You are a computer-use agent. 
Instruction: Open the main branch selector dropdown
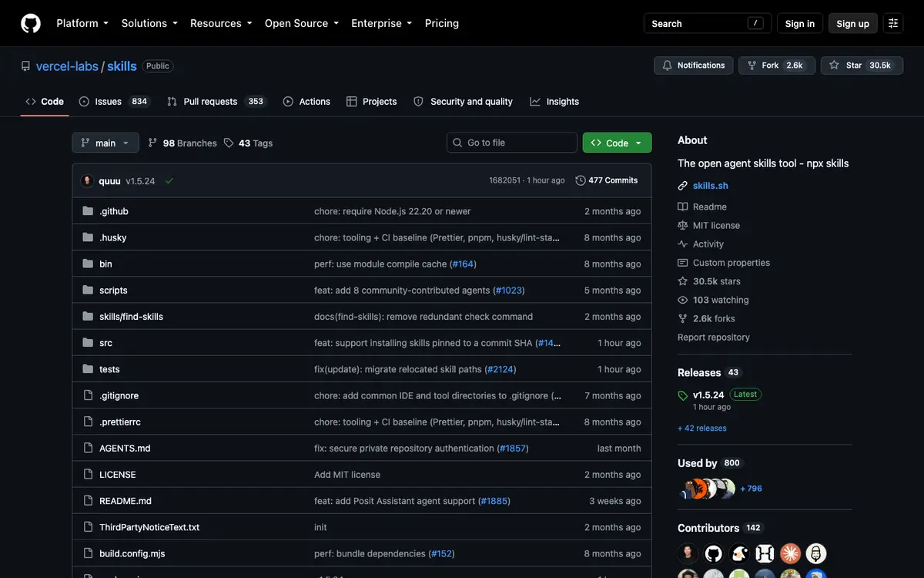pyautogui.click(x=105, y=143)
